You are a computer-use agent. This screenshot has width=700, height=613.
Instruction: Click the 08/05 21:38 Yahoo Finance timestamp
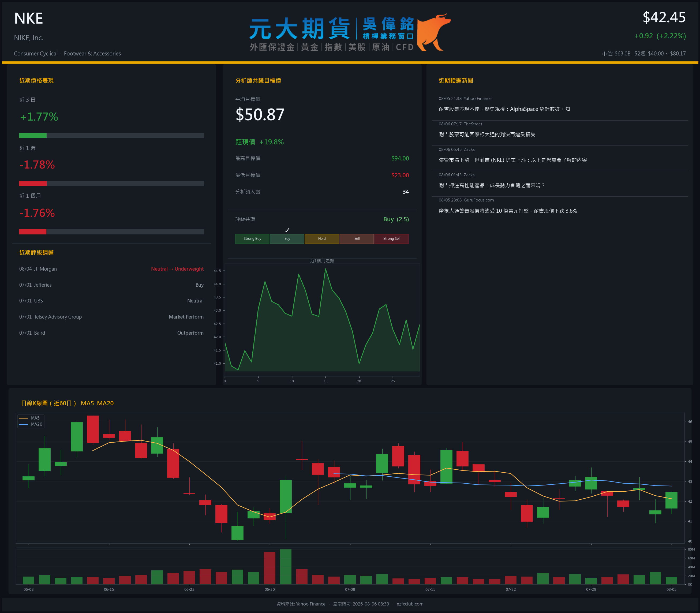coord(465,99)
